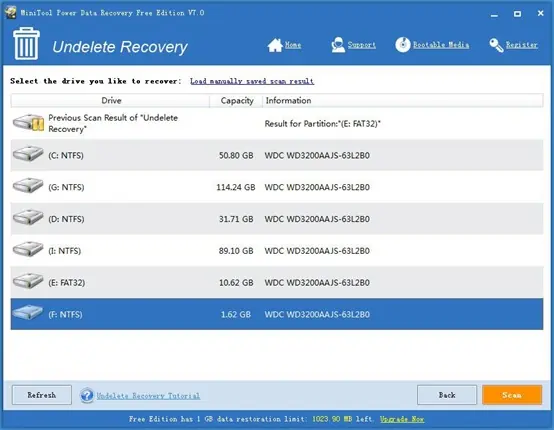Click the 10.62 GB capacity value
The height and width of the screenshot is (430, 554).
[x=236, y=283]
